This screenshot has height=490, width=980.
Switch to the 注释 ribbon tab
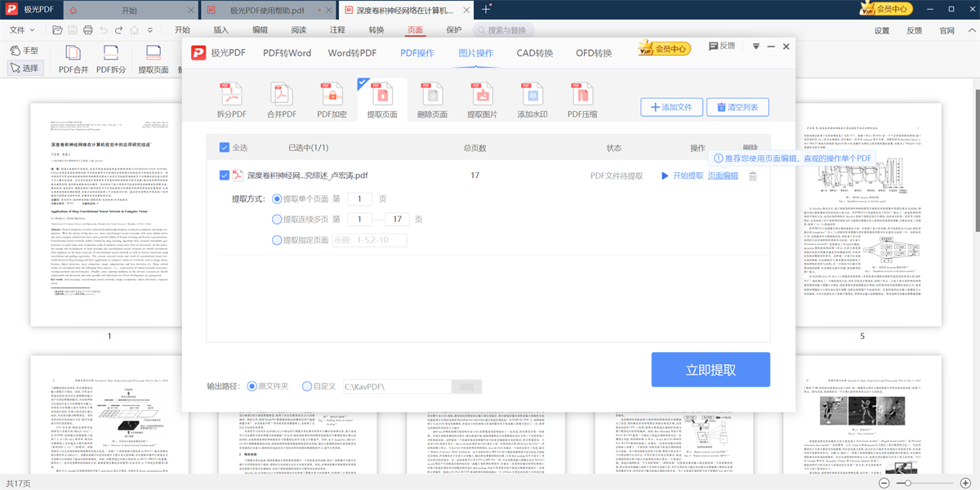pos(336,29)
